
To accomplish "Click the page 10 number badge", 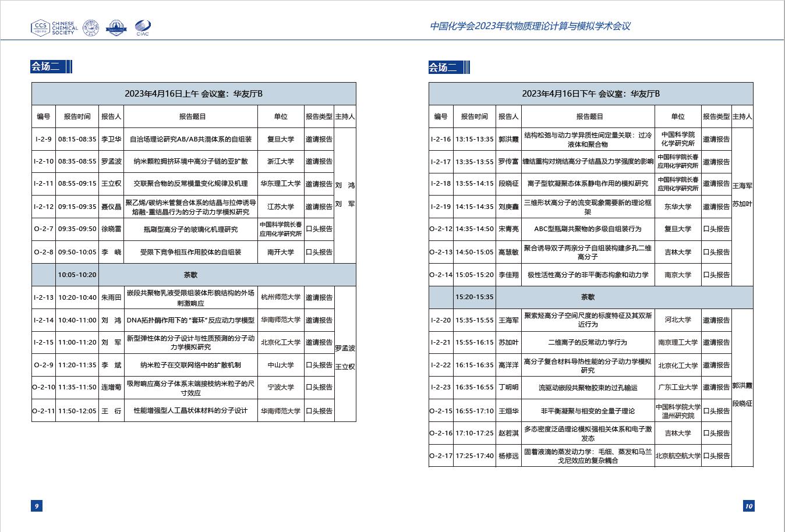I will click(748, 506).
